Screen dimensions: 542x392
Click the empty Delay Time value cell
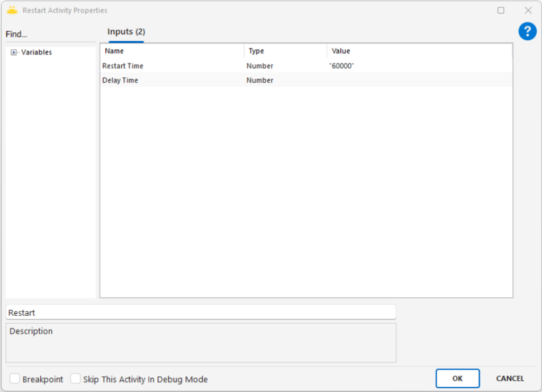pyautogui.click(x=419, y=80)
